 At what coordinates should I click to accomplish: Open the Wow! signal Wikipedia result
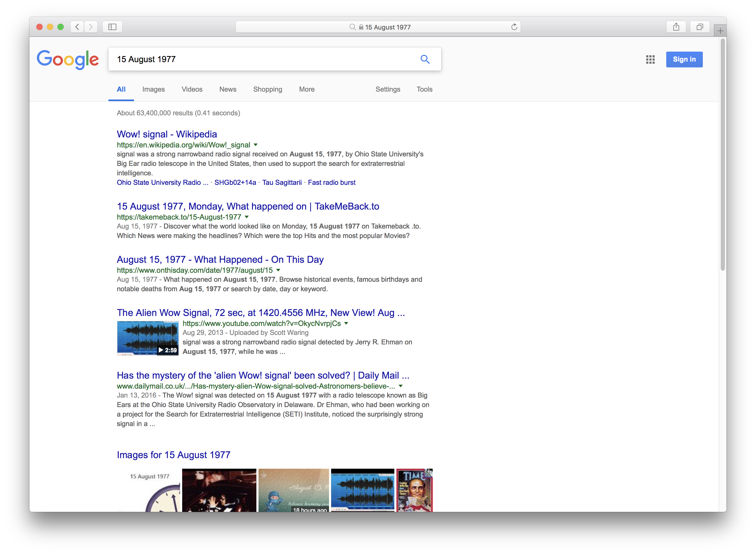[167, 134]
